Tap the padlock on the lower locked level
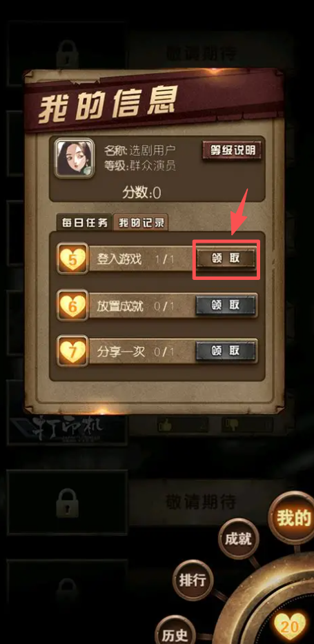 tap(68, 503)
